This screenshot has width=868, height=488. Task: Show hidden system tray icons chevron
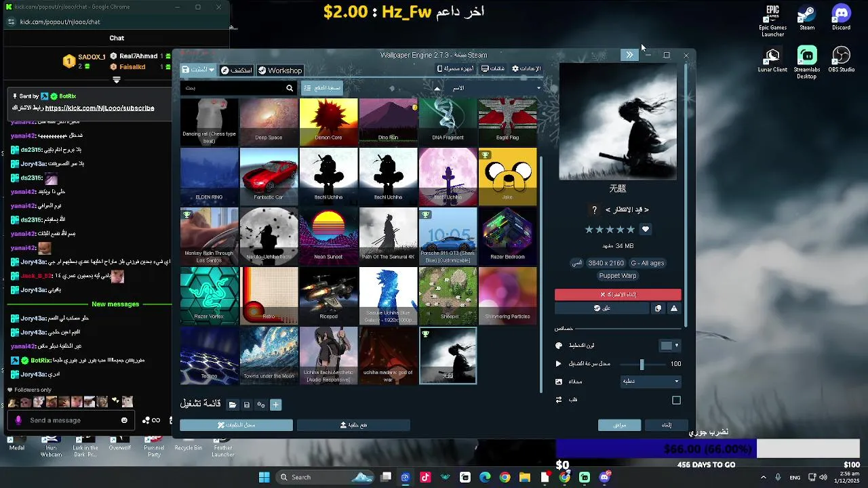pos(763,477)
